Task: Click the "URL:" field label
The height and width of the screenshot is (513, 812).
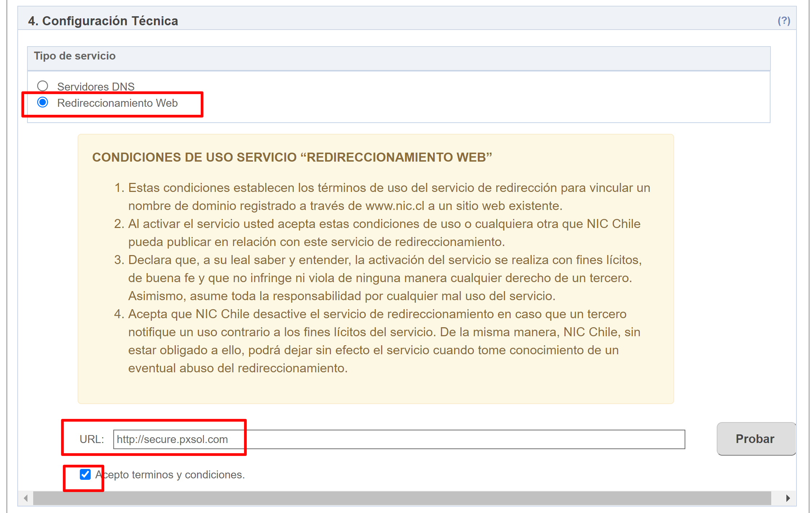Action: pos(92,439)
